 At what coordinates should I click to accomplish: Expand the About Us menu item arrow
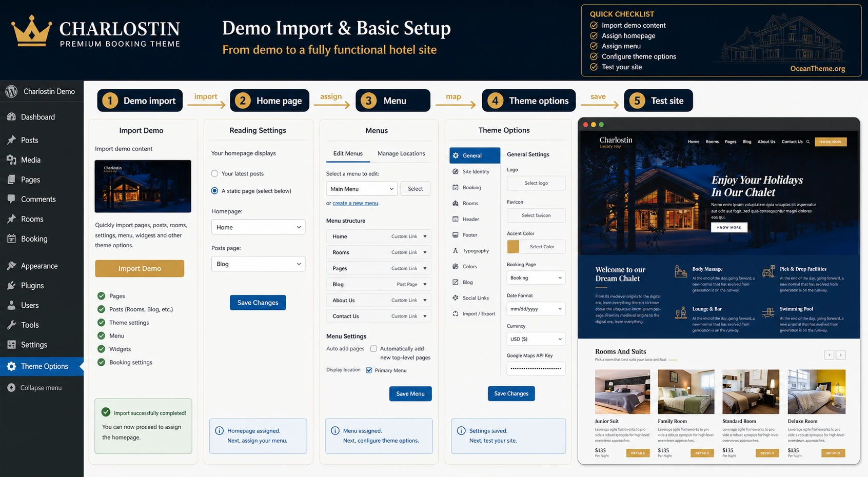(425, 301)
